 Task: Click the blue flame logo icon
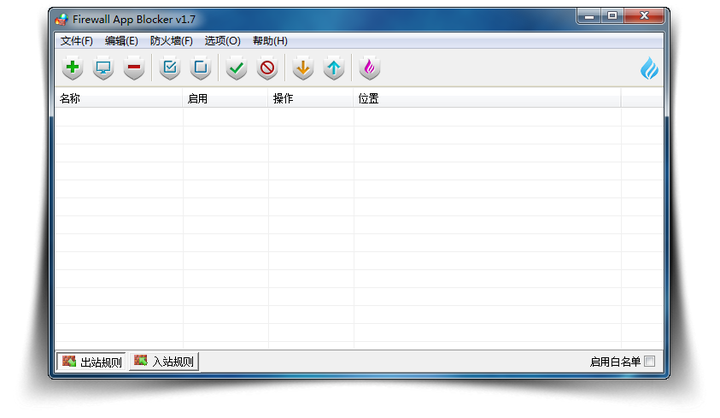649,68
